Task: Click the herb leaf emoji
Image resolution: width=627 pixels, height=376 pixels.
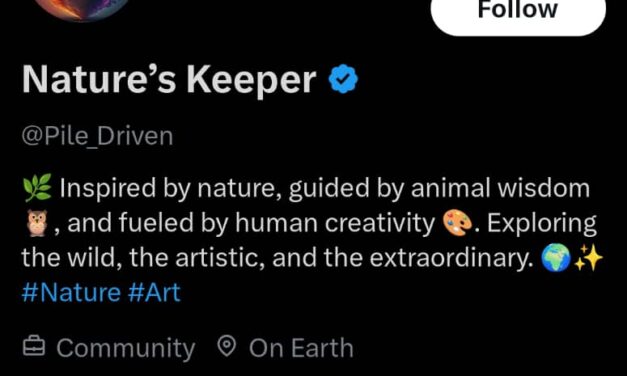Action: 37,188
